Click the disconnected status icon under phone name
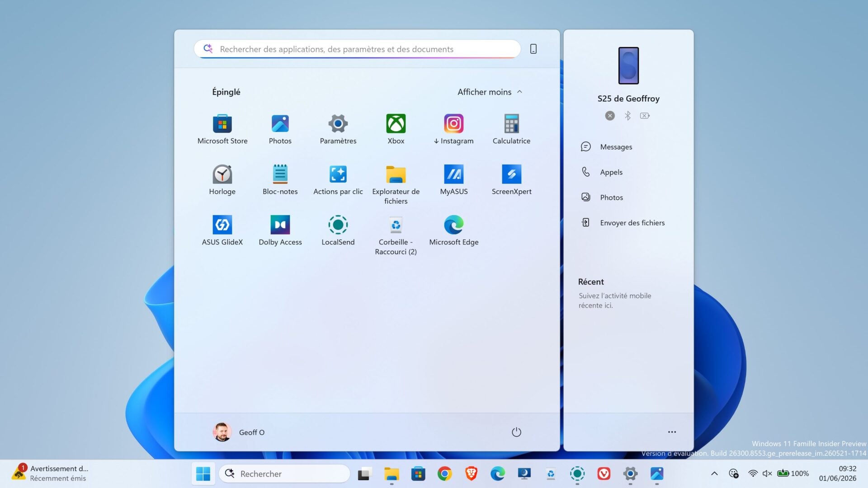 [610, 116]
